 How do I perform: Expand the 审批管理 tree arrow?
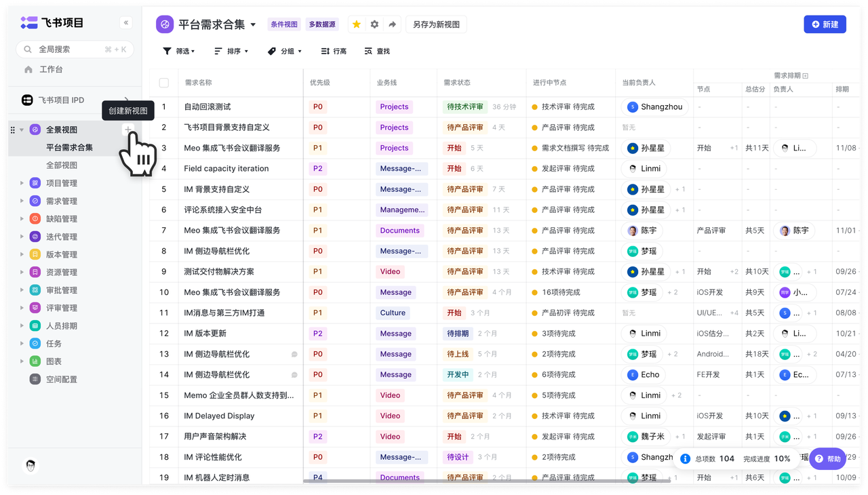(x=22, y=290)
